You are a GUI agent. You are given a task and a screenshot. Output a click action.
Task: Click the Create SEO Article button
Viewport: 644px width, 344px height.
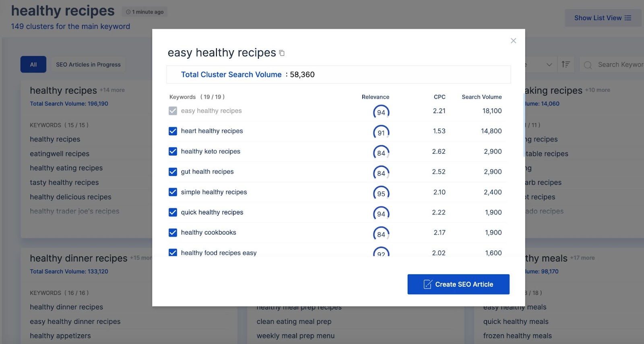458,284
